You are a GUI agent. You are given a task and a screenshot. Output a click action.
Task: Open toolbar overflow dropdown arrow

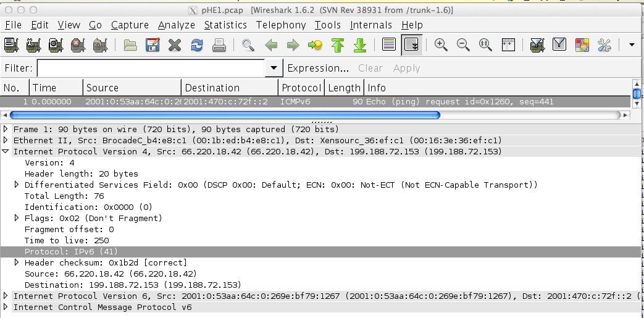click(632, 45)
